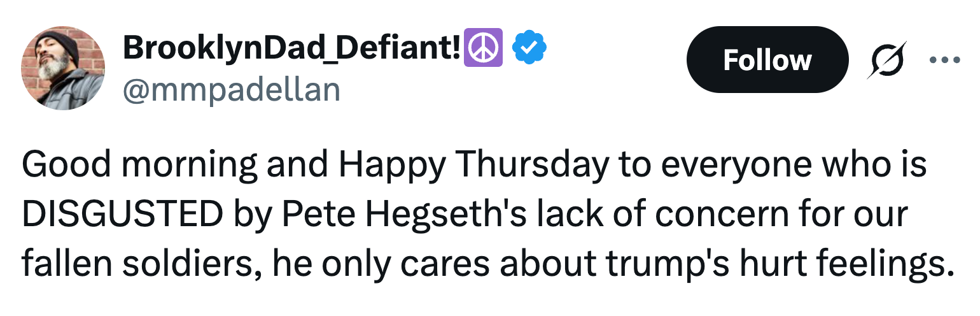This screenshot has height=316, width=980.
Task: Click the BrooklynDad_Defiant! display name
Action: 291,48
